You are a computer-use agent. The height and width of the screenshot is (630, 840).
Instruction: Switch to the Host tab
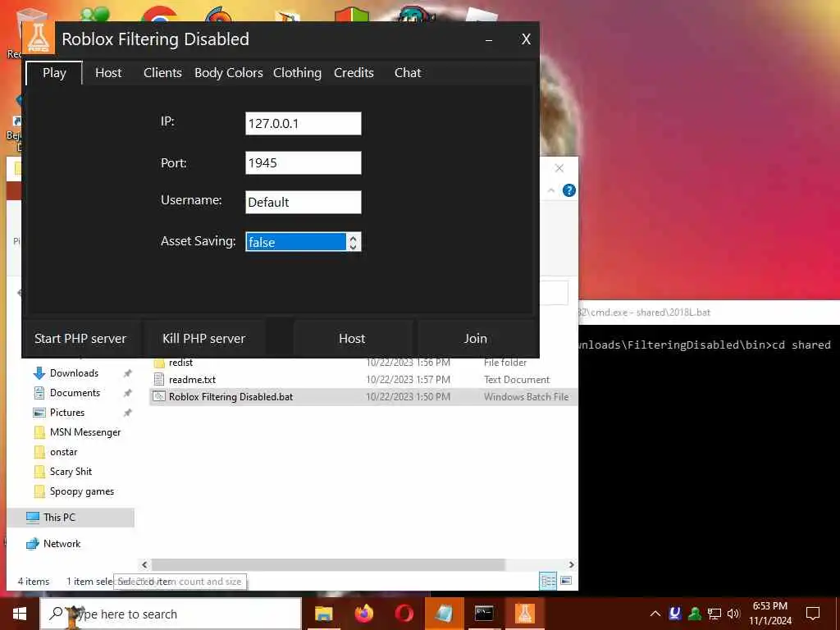pyautogui.click(x=108, y=73)
